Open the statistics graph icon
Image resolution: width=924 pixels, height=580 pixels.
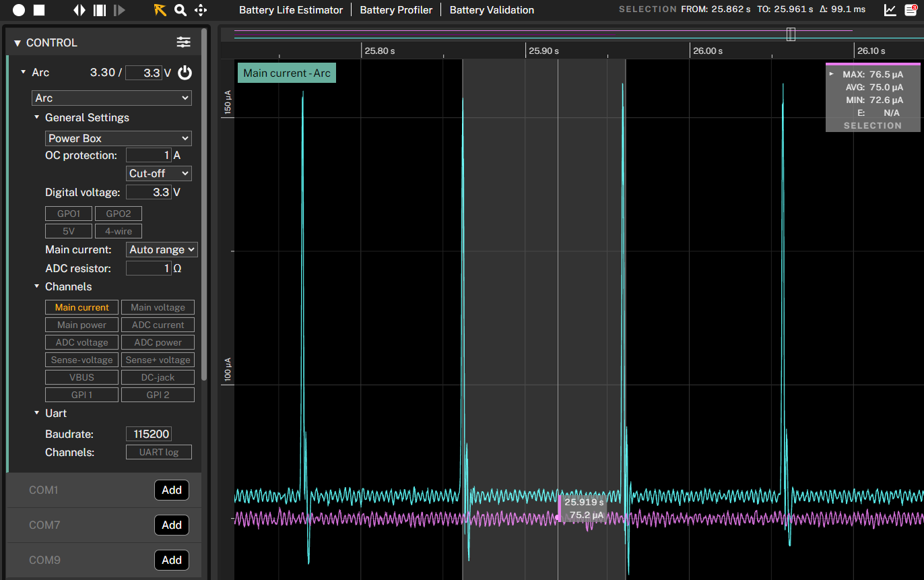tap(890, 10)
